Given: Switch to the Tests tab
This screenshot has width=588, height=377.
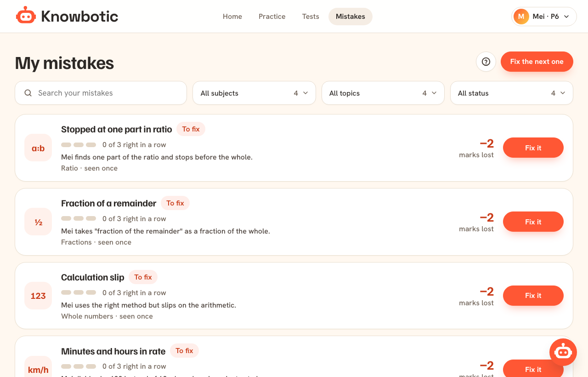Looking at the screenshot, I should coord(311,17).
